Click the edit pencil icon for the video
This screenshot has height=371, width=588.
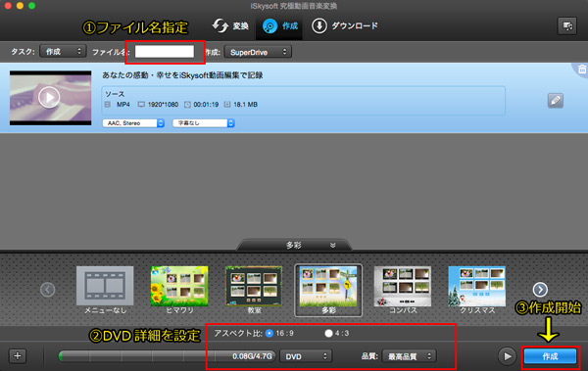tap(555, 100)
